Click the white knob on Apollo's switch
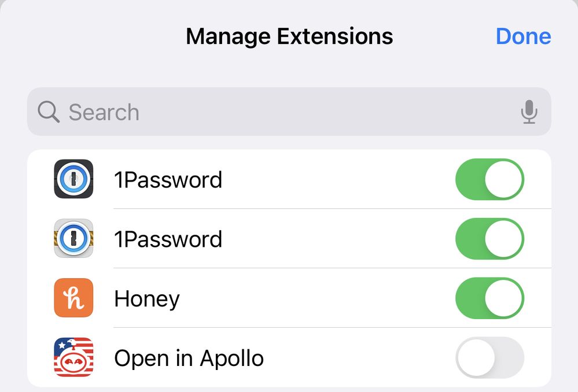 pos(476,357)
